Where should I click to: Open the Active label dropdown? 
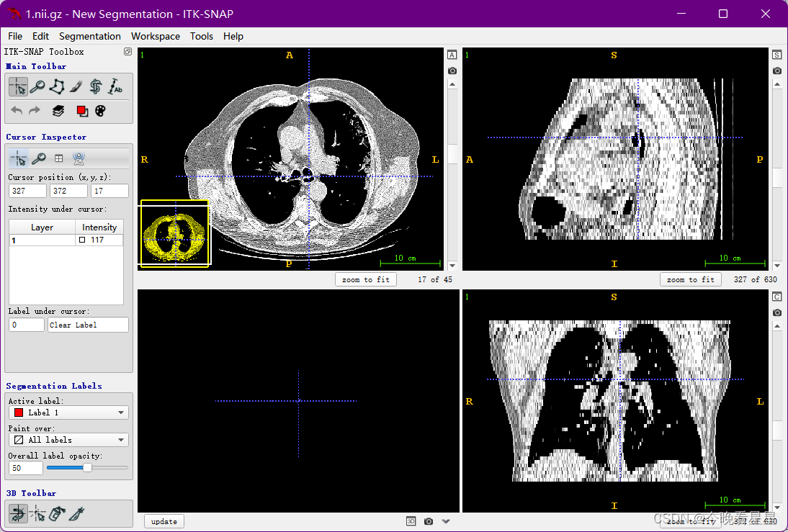69,412
